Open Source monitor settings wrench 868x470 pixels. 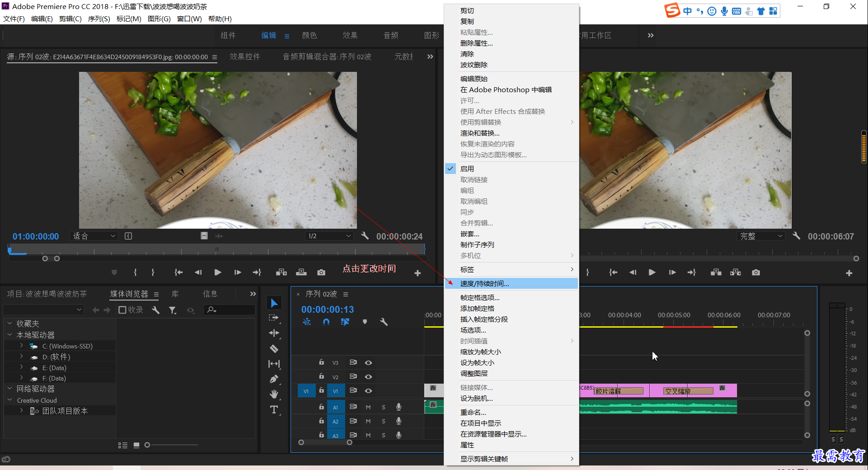pyautogui.click(x=365, y=236)
